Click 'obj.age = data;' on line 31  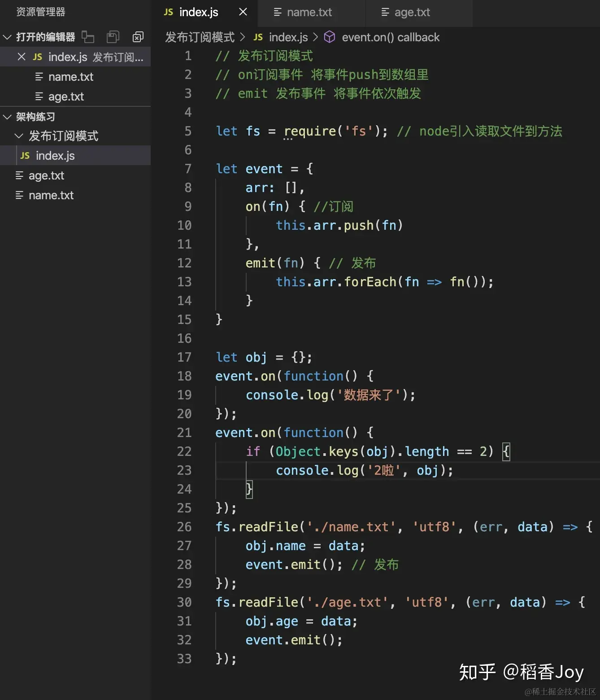point(302,621)
